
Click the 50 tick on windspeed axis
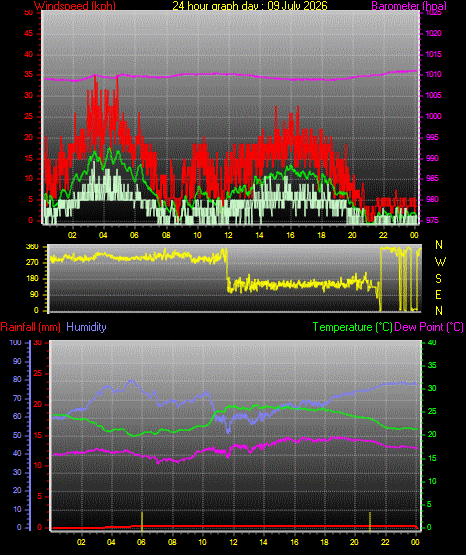pyautogui.click(x=29, y=13)
